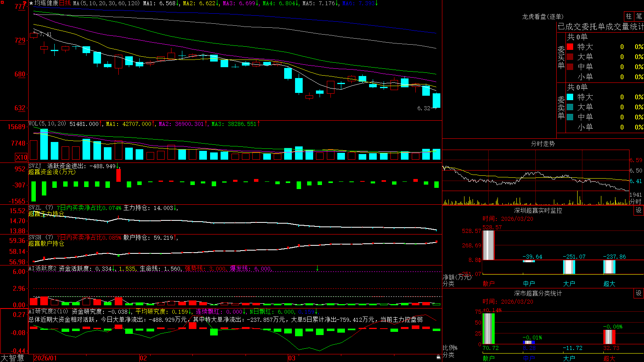This screenshot has height=362, width=644.
Task: Click the 深市超赢分类统计 panel title
Action: click(x=538, y=293)
